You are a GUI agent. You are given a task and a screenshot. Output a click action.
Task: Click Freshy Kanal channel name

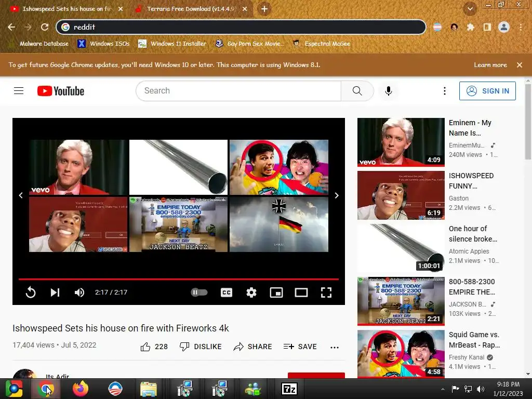467,357
